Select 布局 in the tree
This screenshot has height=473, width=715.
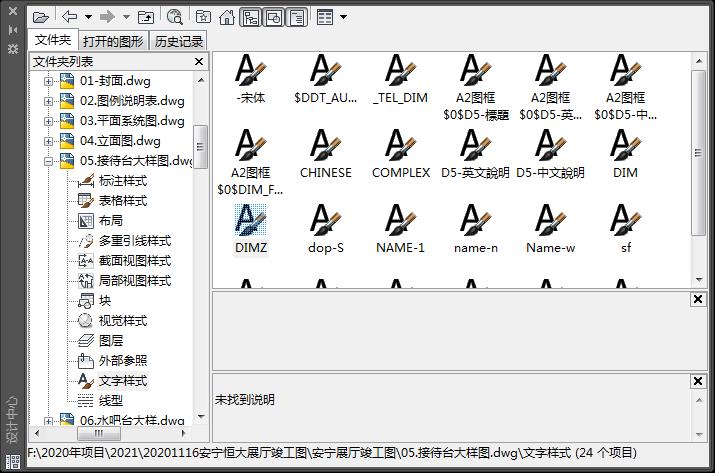[x=110, y=221]
